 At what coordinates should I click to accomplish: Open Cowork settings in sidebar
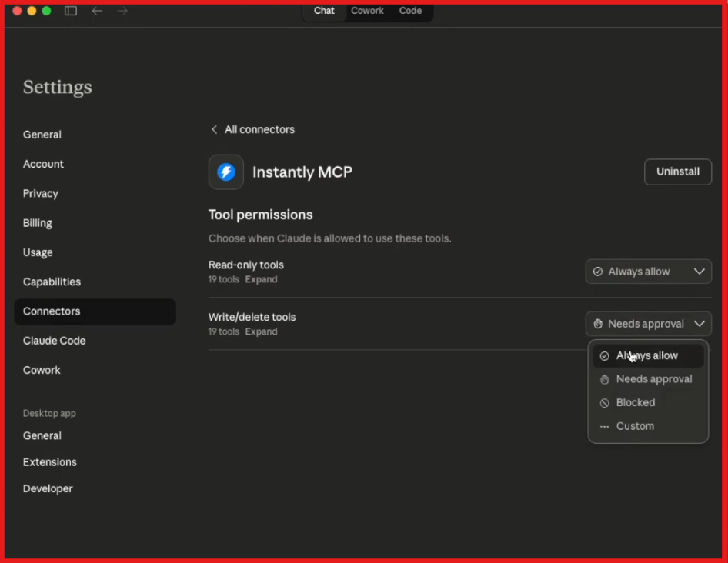[x=42, y=371]
